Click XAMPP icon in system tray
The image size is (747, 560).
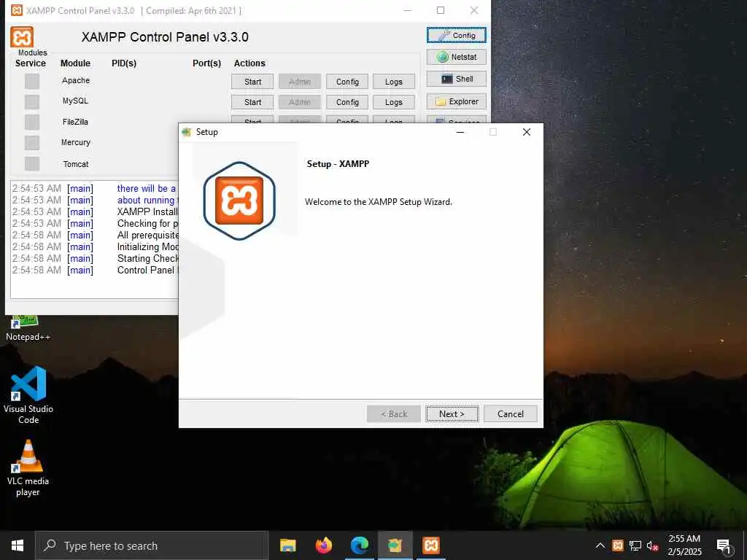(618, 545)
